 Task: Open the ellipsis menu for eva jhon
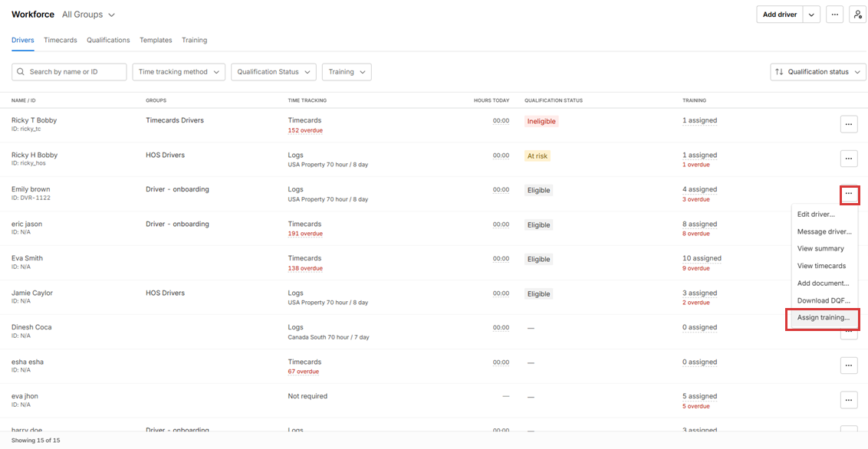[x=848, y=400]
